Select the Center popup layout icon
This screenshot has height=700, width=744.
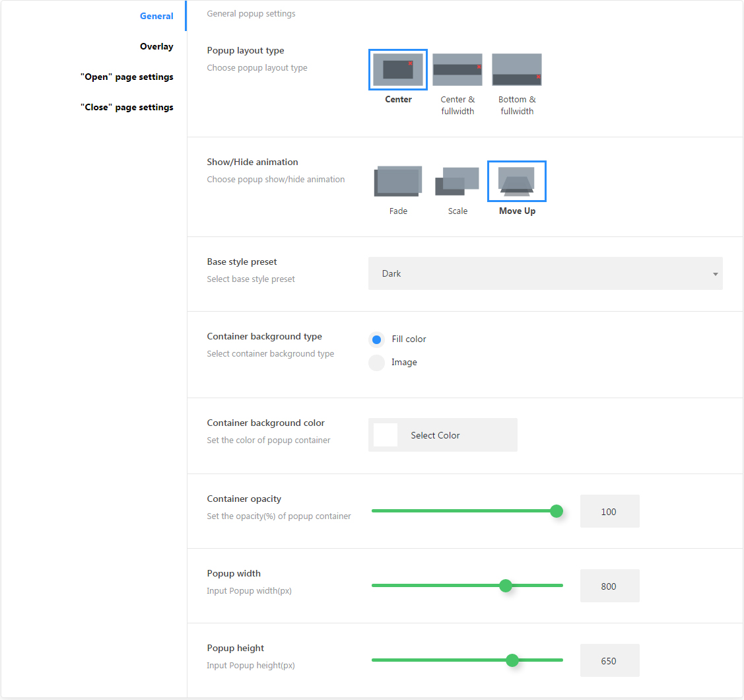(x=398, y=69)
